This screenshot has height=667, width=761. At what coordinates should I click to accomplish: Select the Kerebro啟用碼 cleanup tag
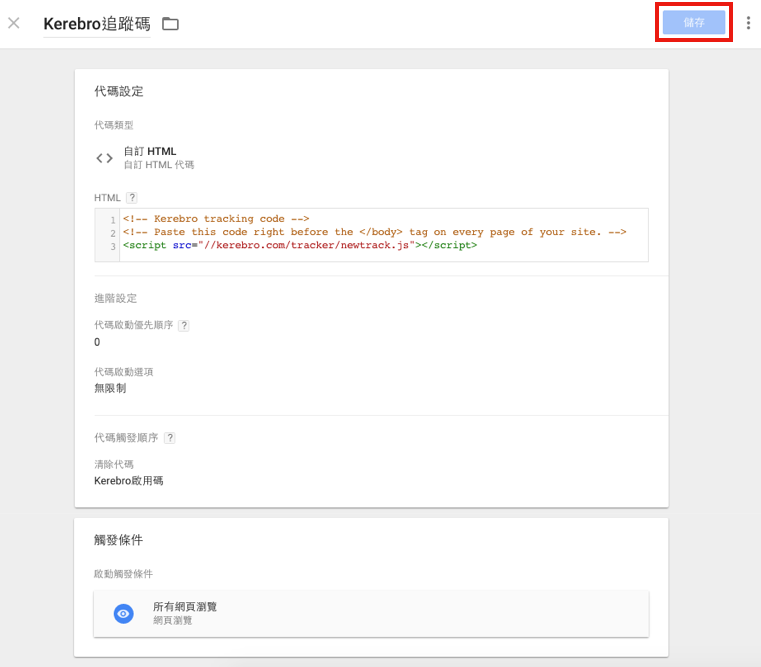[x=128, y=481]
